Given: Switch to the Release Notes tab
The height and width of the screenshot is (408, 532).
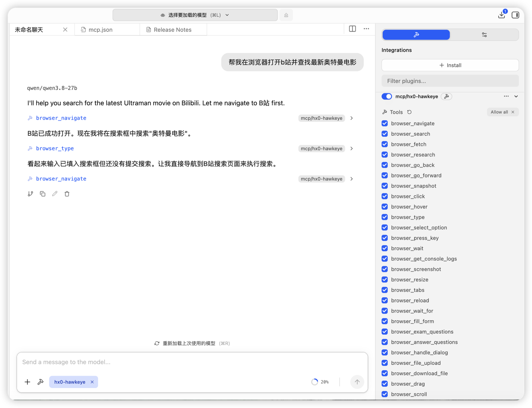Looking at the screenshot, I should tap(173, 30).
